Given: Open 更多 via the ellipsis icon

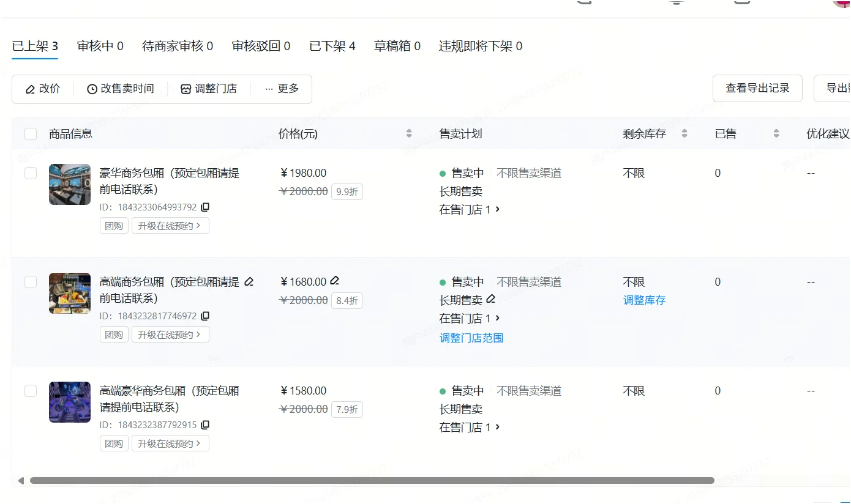Looking at the screenshot, I should (269, 89).
